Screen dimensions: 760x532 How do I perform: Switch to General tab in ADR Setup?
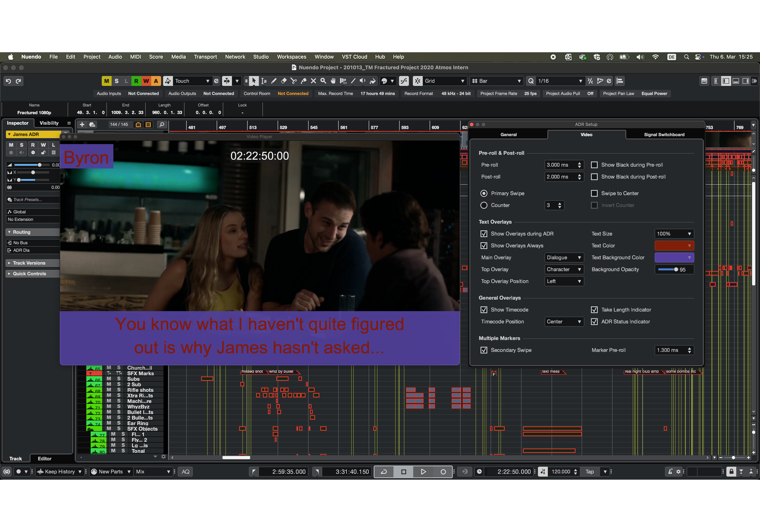508,135
